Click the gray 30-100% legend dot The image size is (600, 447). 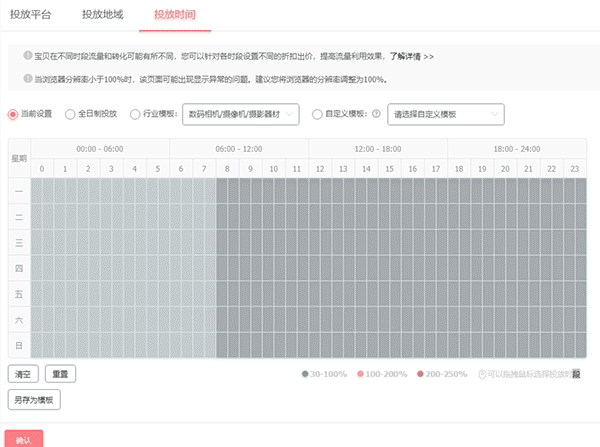point(305,374)
